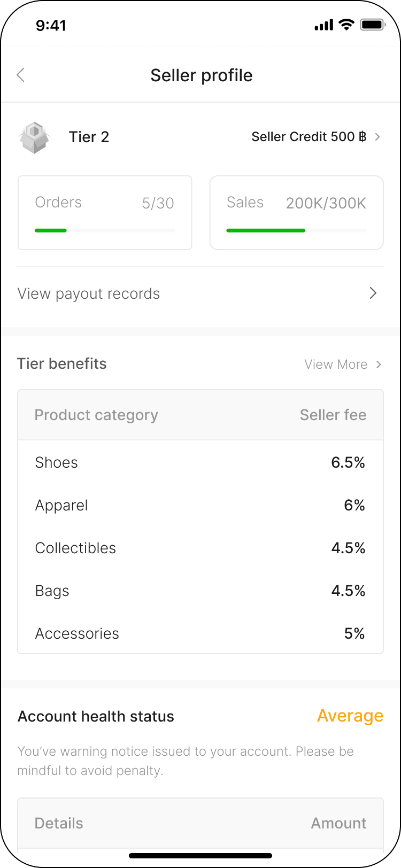Tap the Average health status label

350,716
